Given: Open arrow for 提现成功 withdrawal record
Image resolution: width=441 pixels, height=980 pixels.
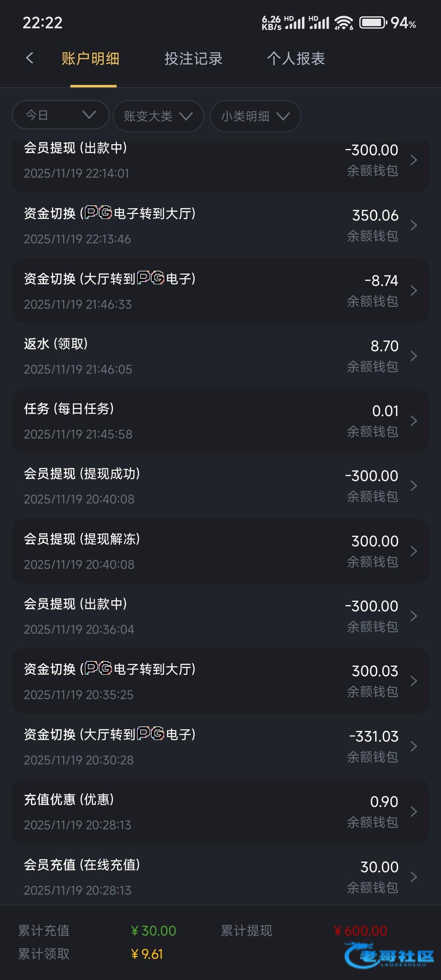Looking at the screenshot, I should [413, 486].
